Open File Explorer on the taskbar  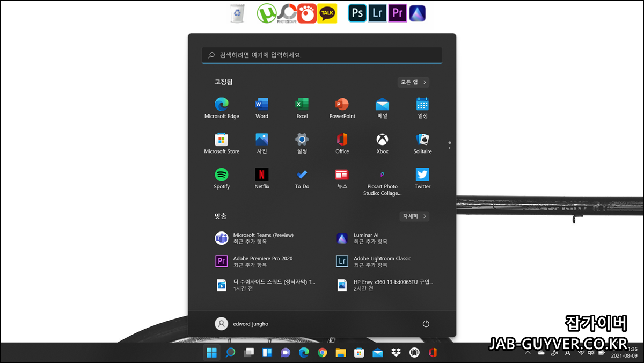pyautogui.click(x=340, y=353)
